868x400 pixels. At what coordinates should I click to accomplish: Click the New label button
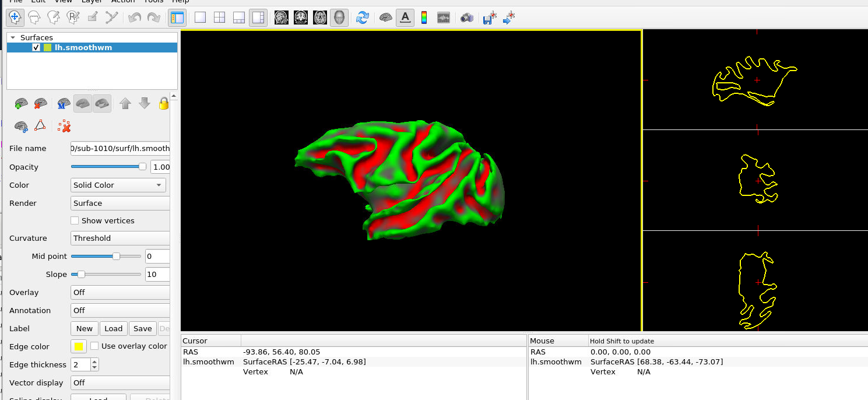coord(85,328)
